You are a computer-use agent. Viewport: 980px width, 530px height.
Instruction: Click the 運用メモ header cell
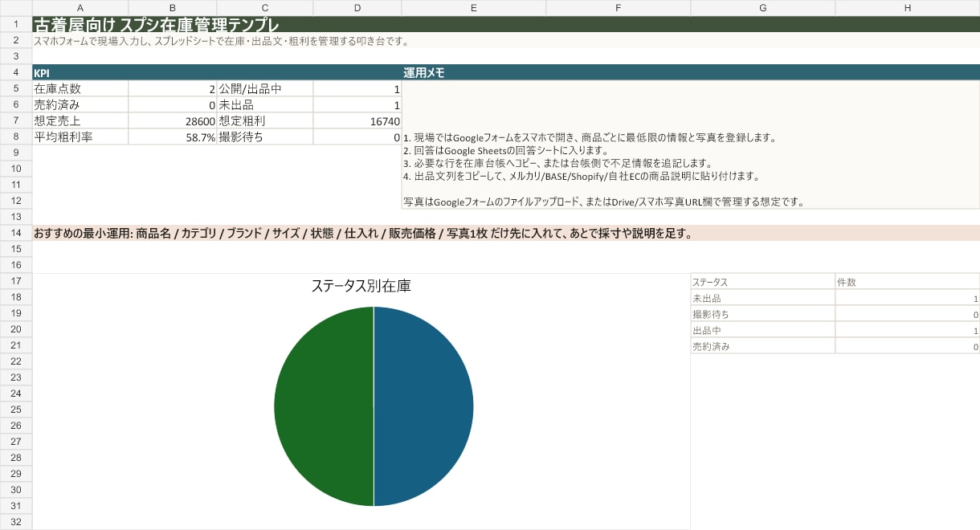tap(691, 72)
